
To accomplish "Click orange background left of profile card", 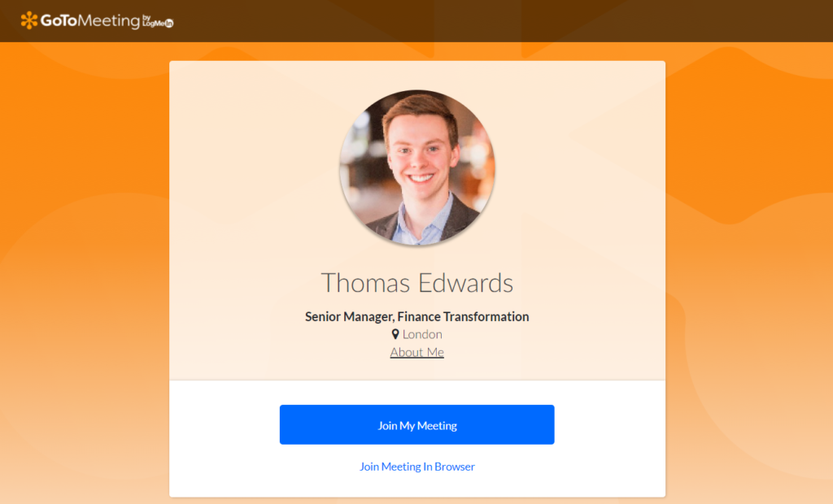I will [85, 266].
